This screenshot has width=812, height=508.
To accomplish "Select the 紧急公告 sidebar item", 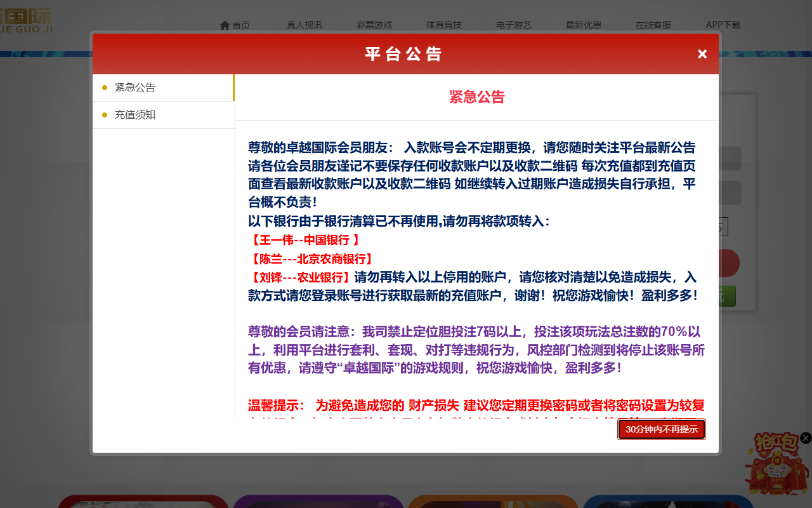I will (163, 88).
